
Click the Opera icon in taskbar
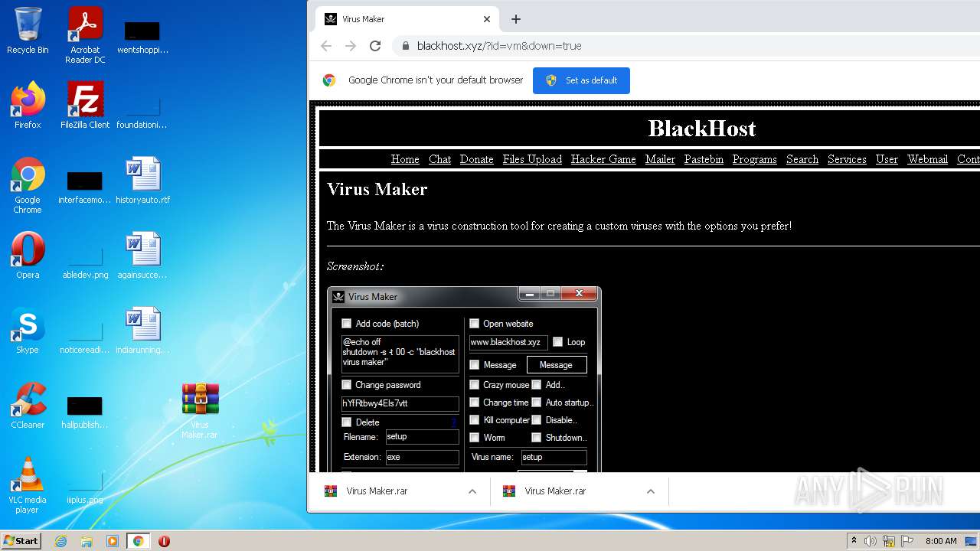pos(164,541)
